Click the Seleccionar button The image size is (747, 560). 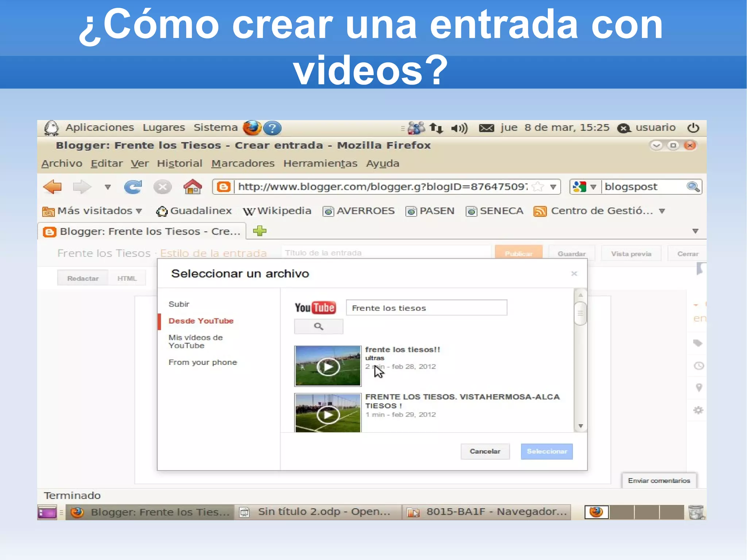547,451
